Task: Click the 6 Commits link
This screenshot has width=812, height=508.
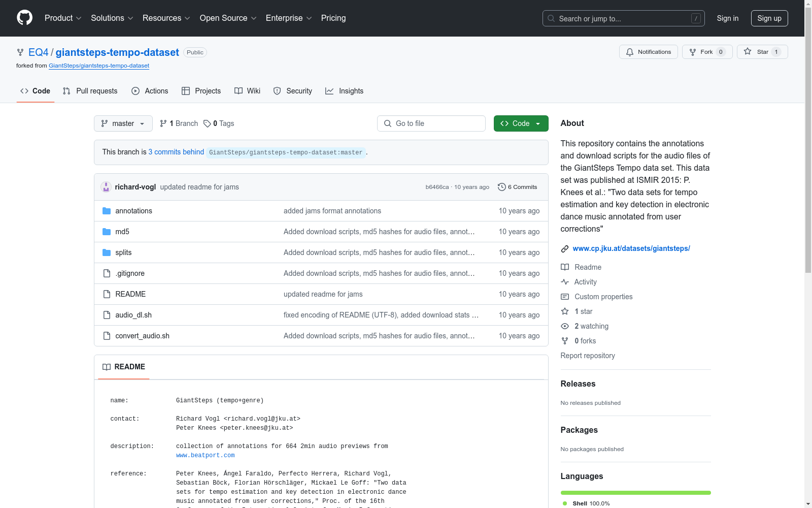Action: [518, 187]
